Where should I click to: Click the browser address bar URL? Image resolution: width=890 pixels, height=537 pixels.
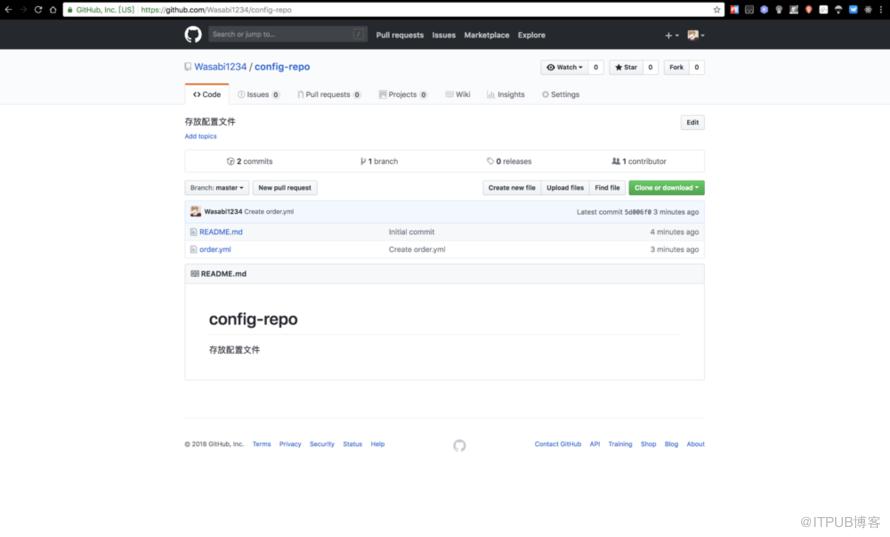coord(216,10)
